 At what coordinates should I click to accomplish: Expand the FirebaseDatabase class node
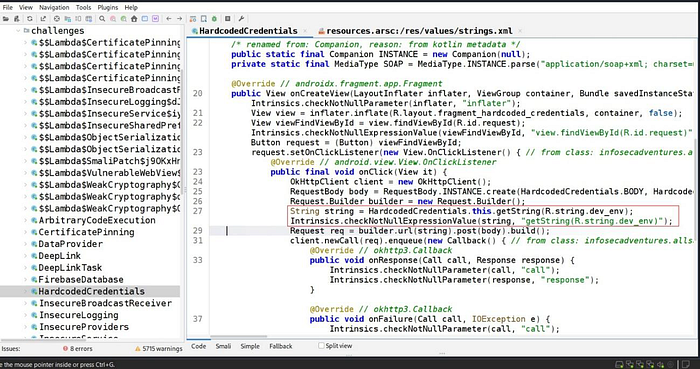click(25, 280)
